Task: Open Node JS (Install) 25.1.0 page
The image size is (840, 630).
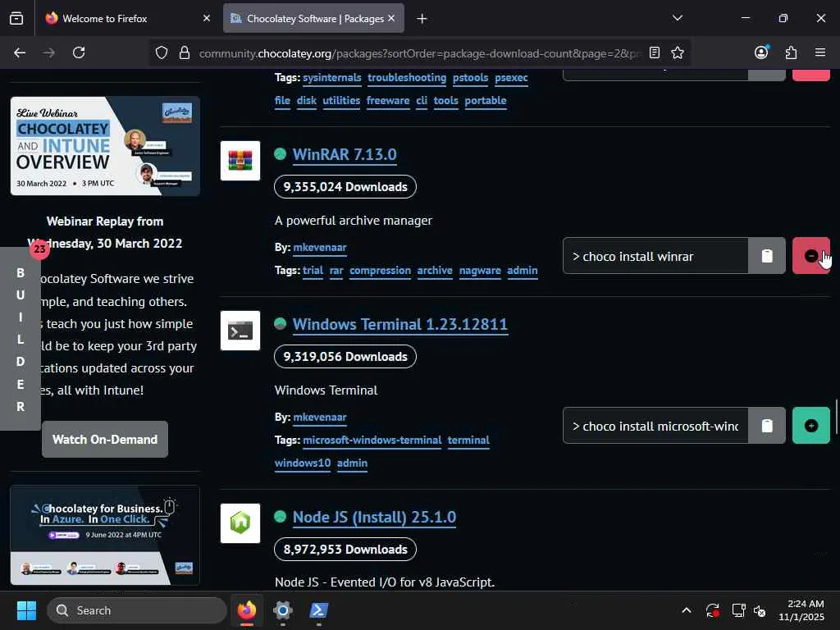Action: [x=374, y=518]
